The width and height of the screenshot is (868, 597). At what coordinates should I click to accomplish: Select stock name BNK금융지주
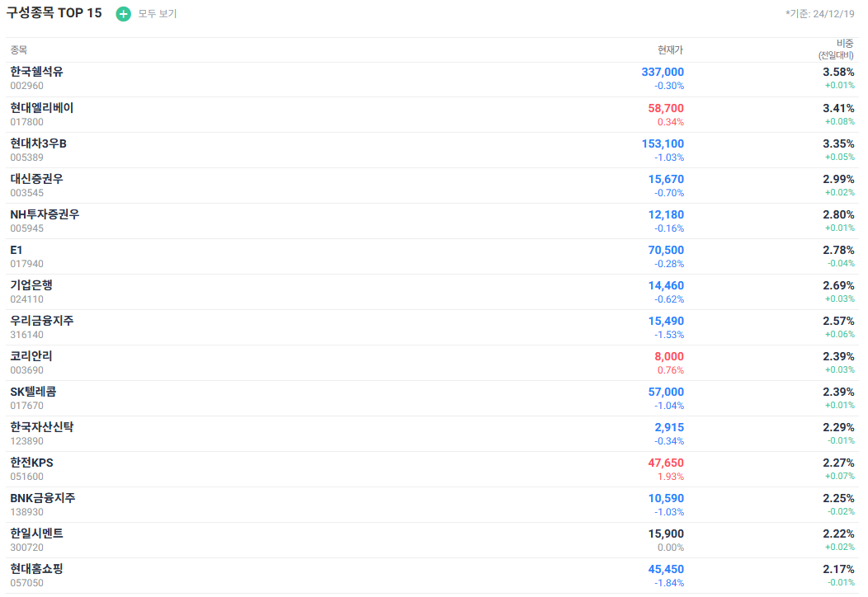pos(43,498)
